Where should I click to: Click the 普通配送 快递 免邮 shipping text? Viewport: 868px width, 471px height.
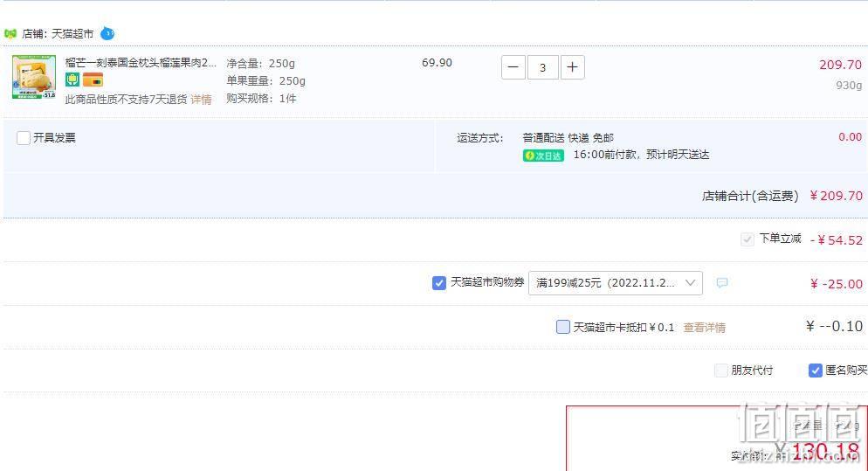[568, 138]
